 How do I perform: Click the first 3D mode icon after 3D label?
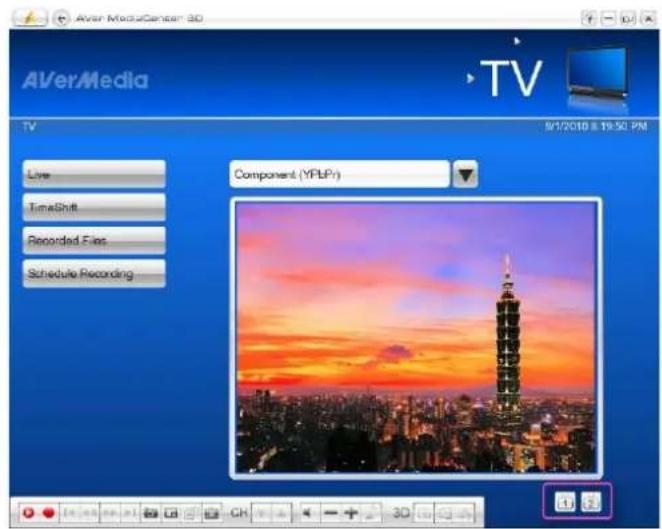tap(425, 514)
